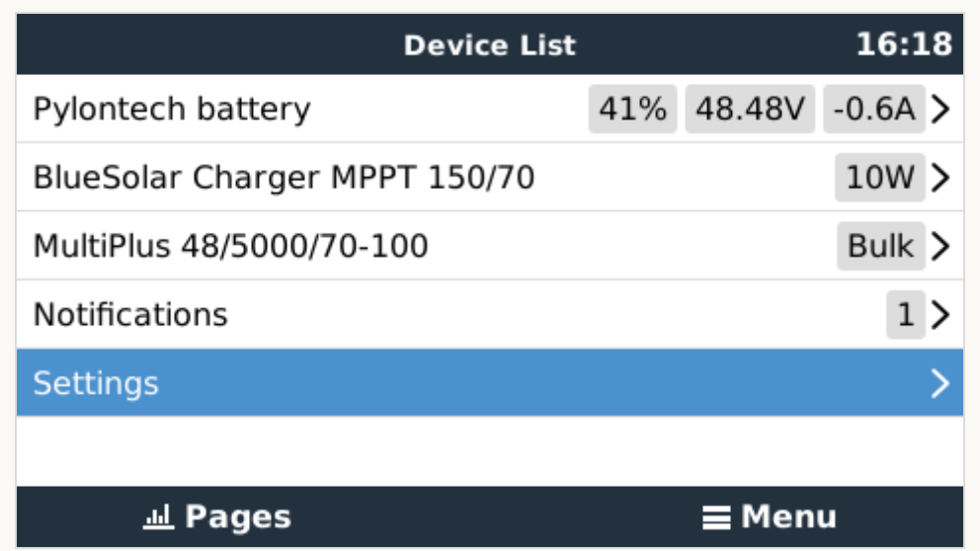Click the 10W solar power badge

click(879, 178)
